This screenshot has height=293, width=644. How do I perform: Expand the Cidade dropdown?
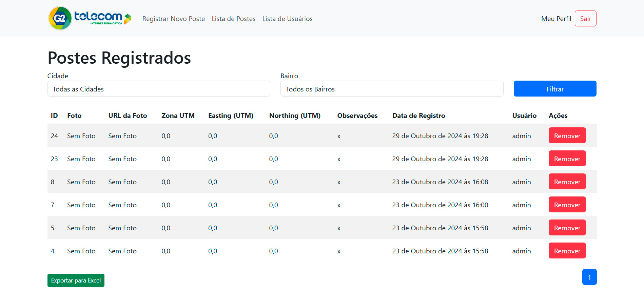pyautogui.click(x=159, y=89)
